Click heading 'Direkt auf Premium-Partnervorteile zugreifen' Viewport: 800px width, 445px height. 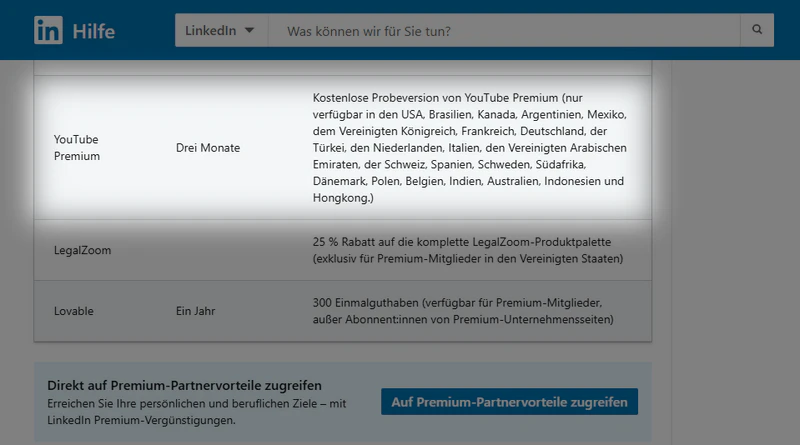(x=184, y=385)
